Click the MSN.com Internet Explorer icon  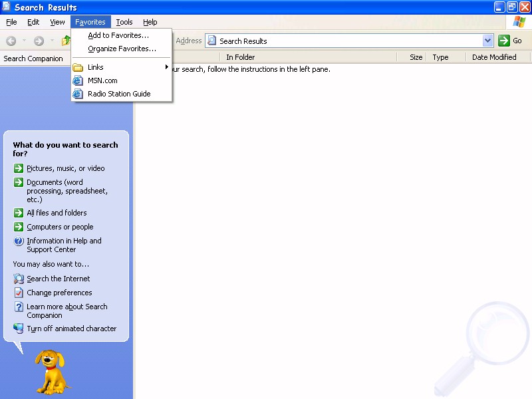78,80
